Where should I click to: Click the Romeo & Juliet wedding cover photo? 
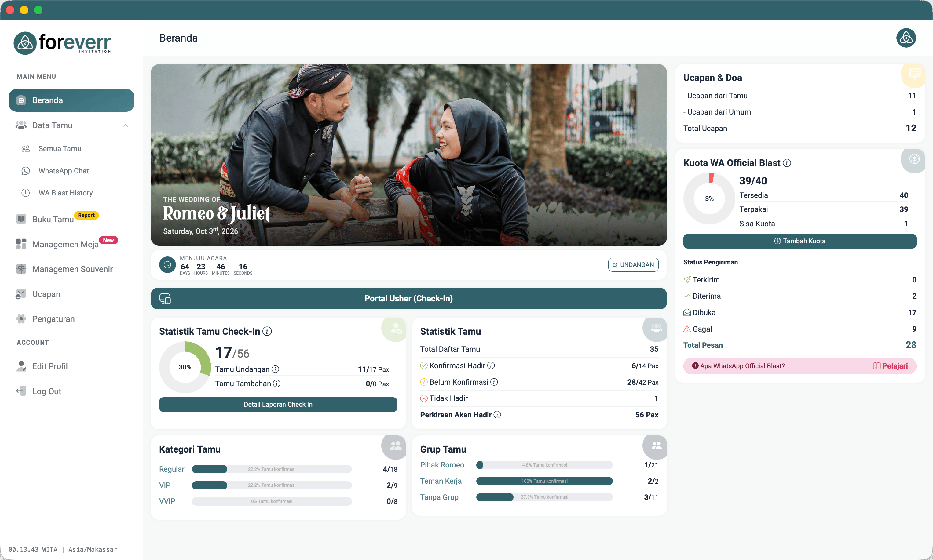[408, 155]
